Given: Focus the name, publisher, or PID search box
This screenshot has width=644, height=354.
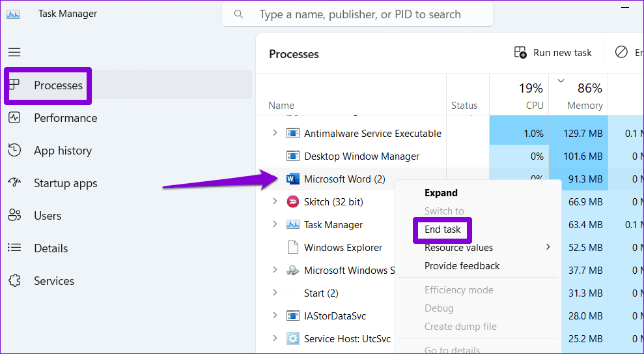Looking at the screenshot, I should 357,14.
